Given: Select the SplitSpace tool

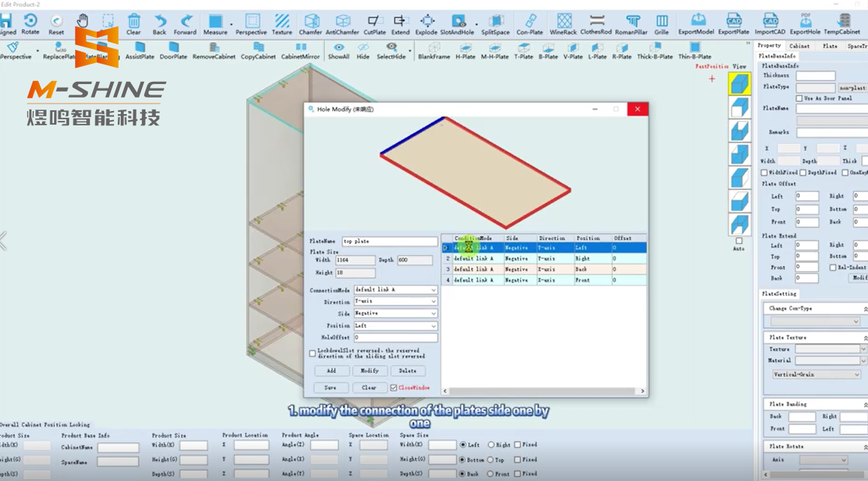Looking at the screenshot, I should click(x=497, y=20).
